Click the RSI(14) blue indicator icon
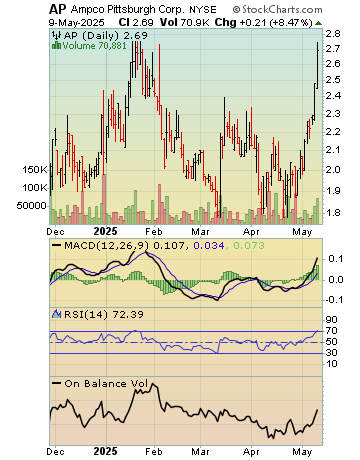The height and width of the screenshot is (460, 360). [x=56, y=314]
